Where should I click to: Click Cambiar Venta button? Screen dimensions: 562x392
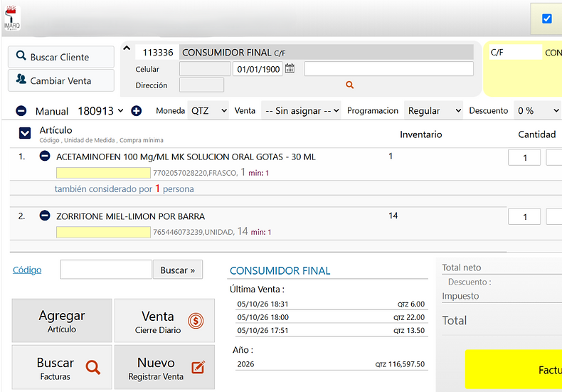[x=61, y=80]
